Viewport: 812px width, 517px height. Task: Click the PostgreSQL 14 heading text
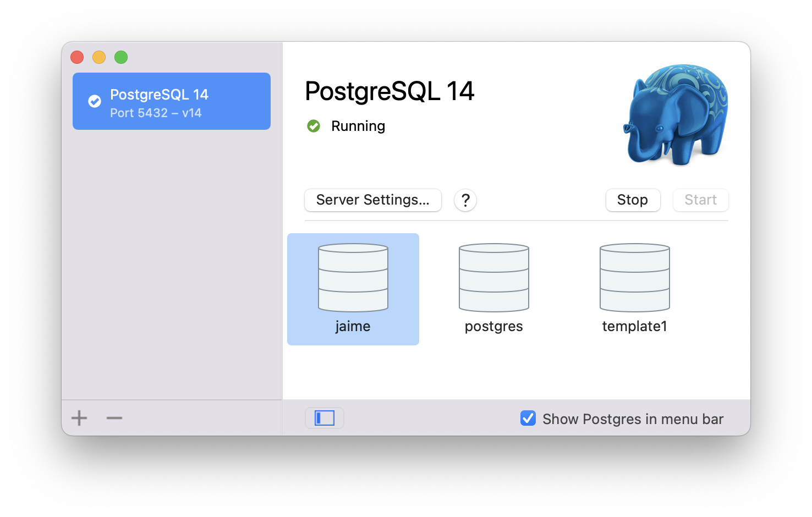tap(389, 91)
